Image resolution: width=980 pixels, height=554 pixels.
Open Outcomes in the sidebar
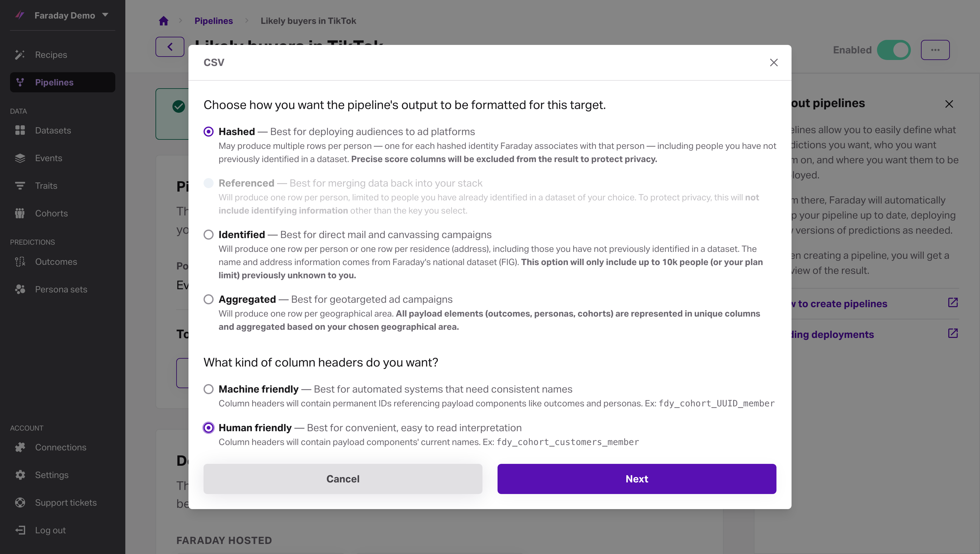click(x=63, y=262)
